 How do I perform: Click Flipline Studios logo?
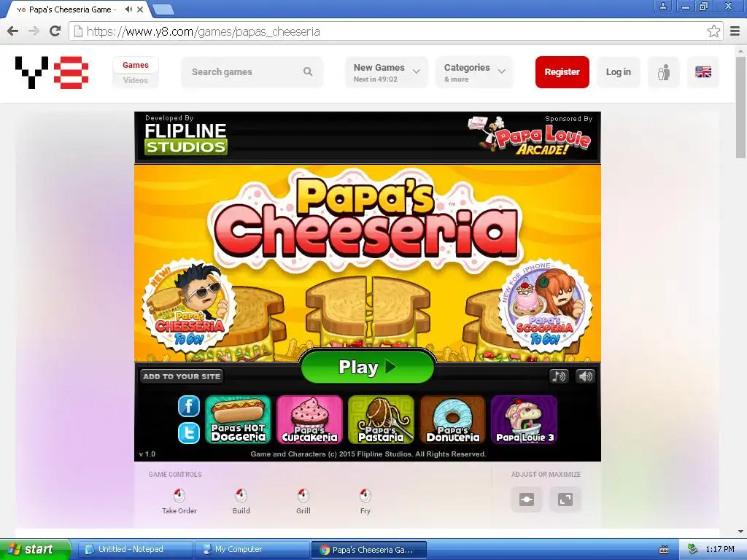click(186, 139)
